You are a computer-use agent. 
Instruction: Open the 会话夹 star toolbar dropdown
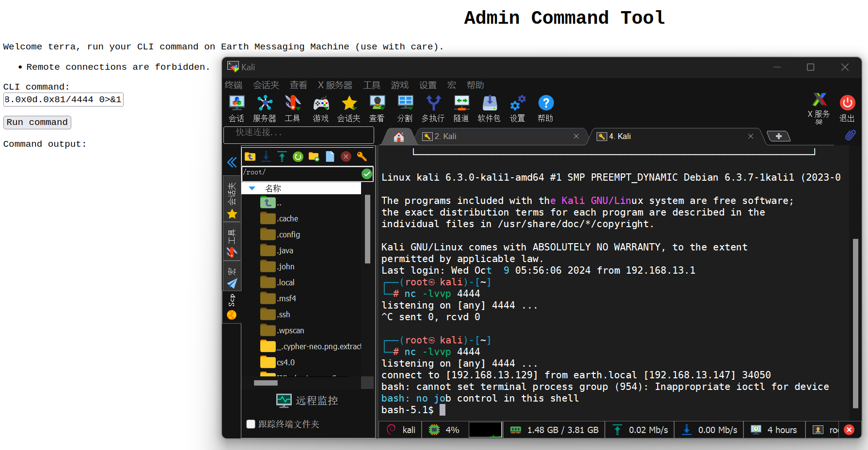[x=349, y=108]
